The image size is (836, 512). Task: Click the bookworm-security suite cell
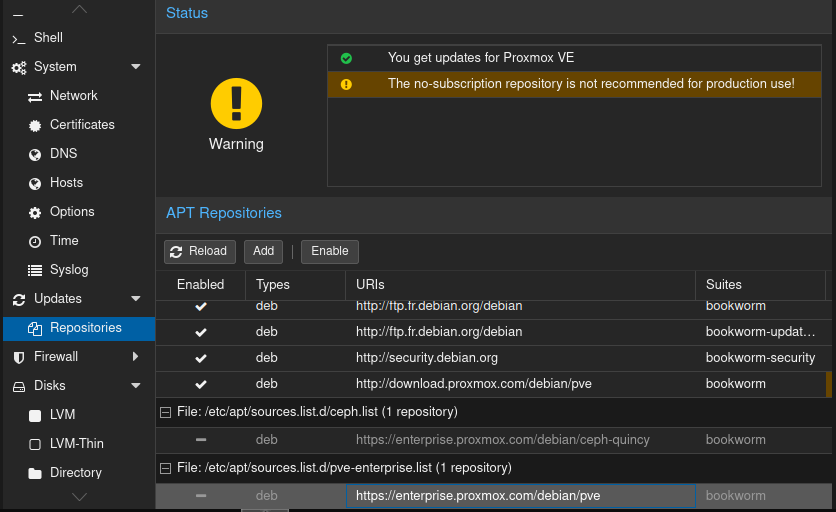[760, 358]
